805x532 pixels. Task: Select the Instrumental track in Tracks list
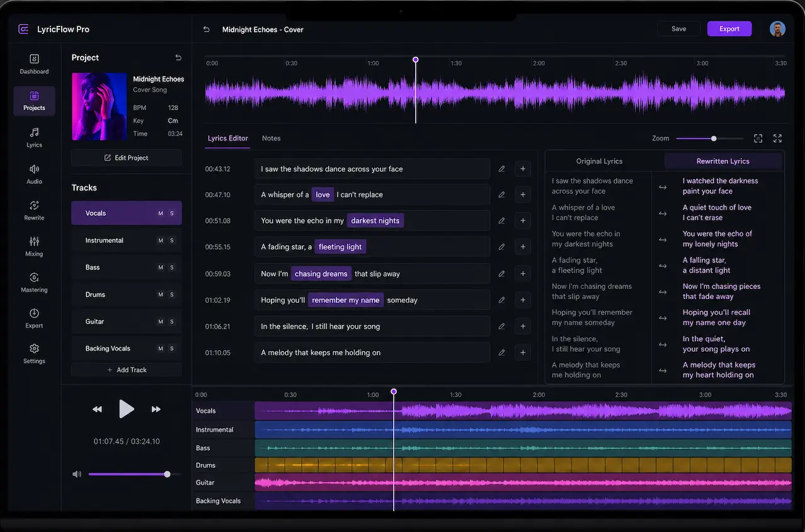coord(127,241)
